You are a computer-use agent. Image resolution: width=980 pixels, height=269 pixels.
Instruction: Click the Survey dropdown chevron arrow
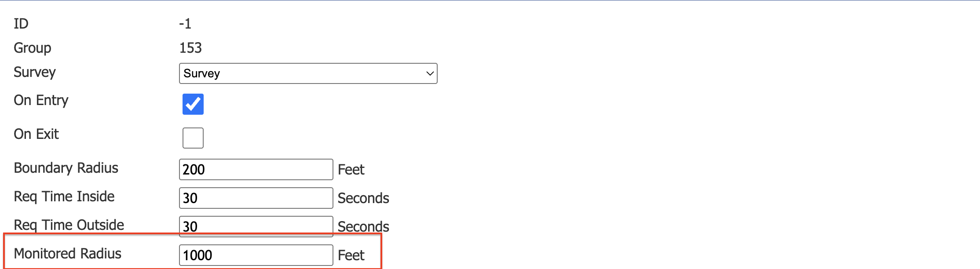pos(429,73)
